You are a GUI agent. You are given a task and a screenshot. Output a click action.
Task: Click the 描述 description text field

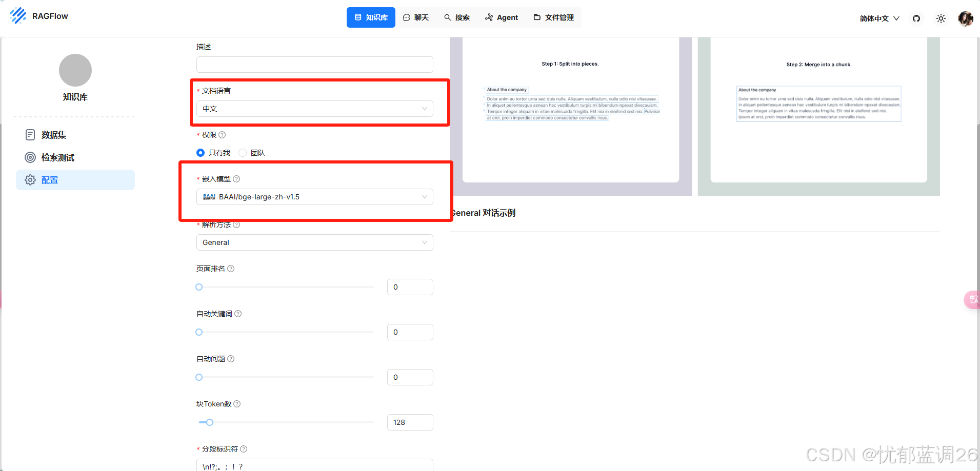315,65
